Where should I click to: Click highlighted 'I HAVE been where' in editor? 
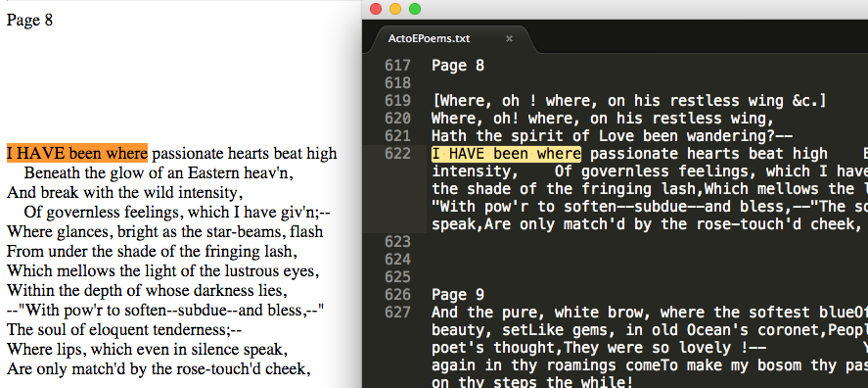506,154
